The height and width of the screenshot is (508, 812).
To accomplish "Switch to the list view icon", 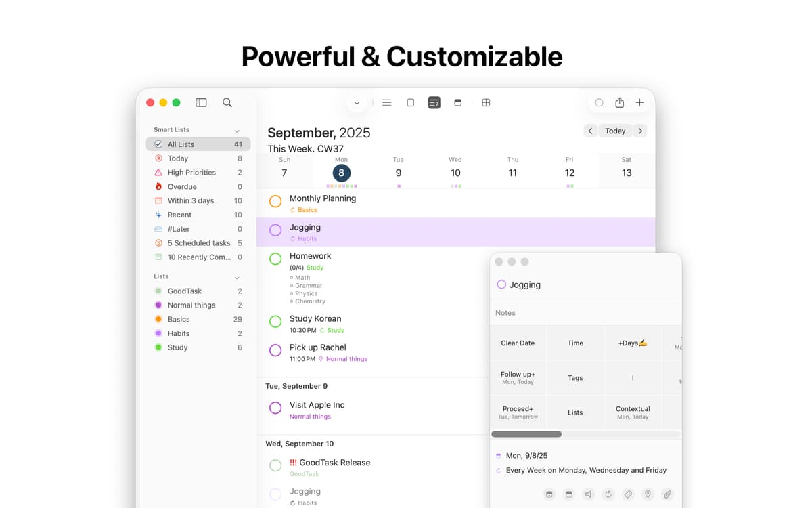I will 387,102.
